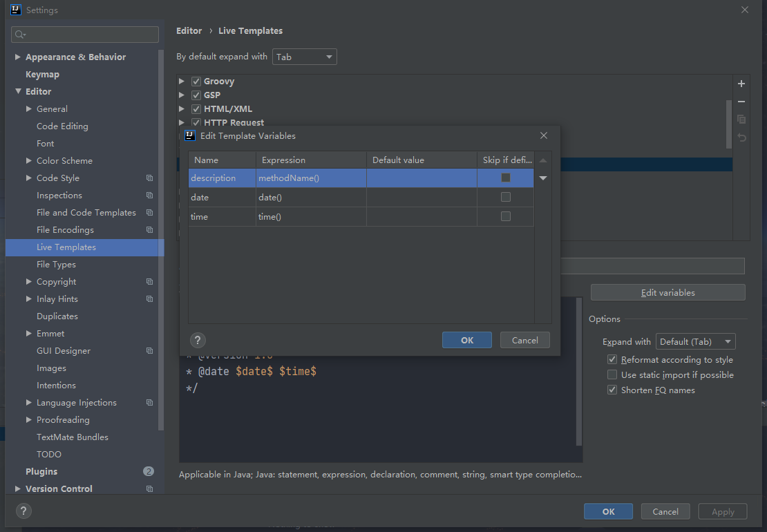Select File Types in settings tree
Screen dimensions: 767x532
click(56, 265)
